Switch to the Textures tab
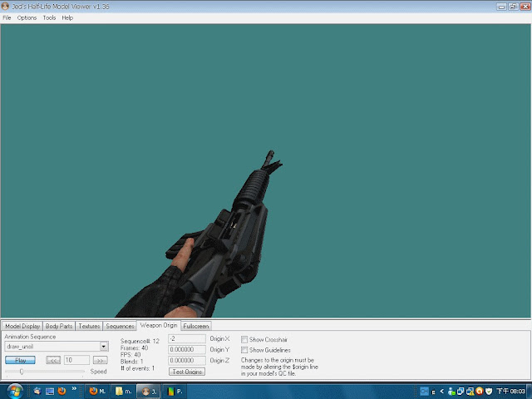 coord(89,326)
